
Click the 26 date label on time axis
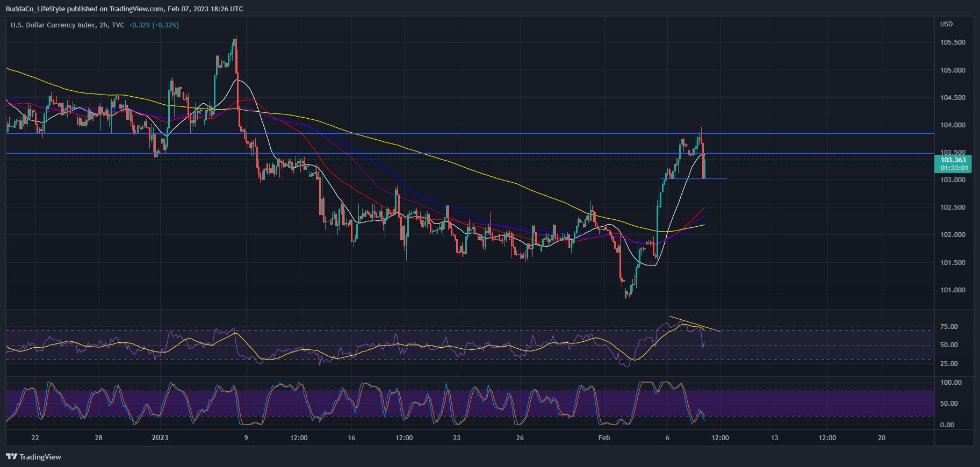(520, 438)
